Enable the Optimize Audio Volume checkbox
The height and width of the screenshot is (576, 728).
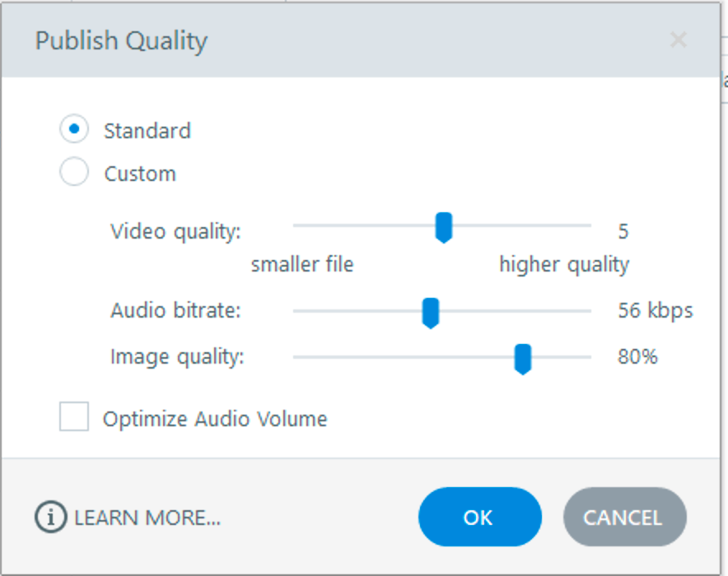[x=74, y=417]
